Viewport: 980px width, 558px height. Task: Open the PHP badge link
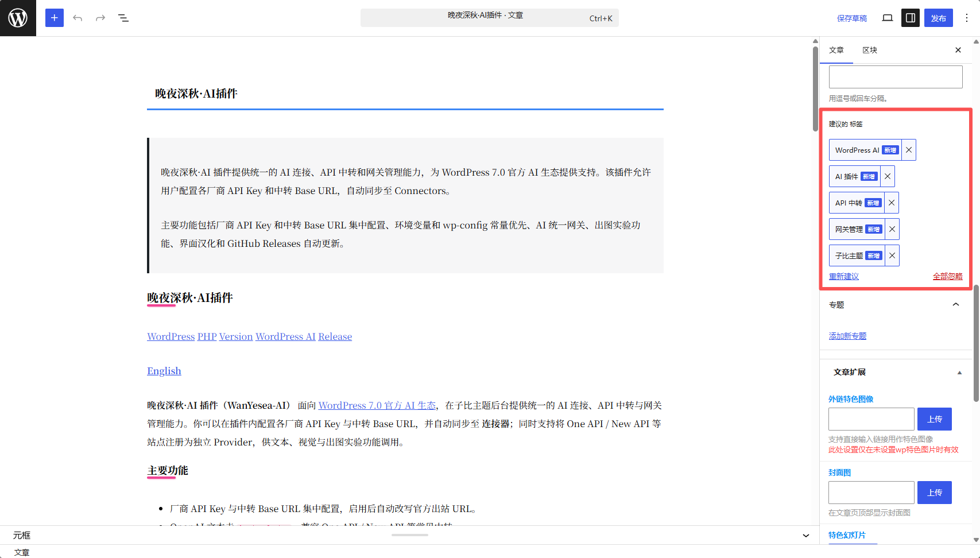(207, 336)
